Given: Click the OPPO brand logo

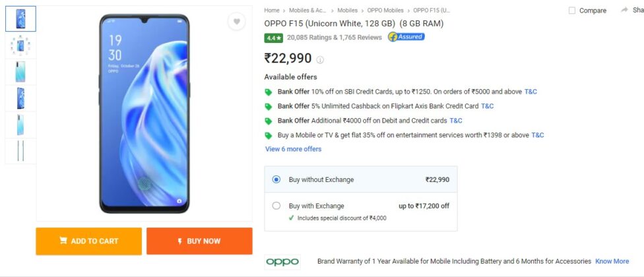Looking at the screenshot, I should point(282,262).
